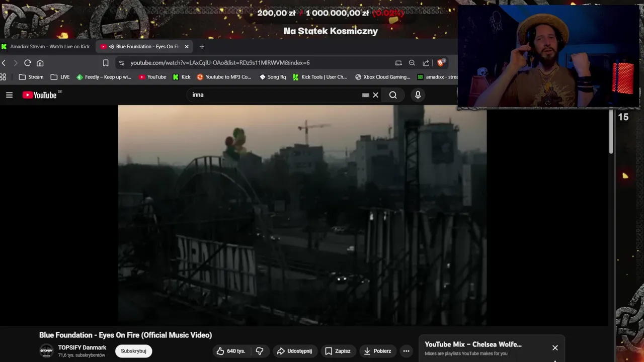Open the Brave Shields icon
The height and width of the screenshot is (362, 644).
pos(441,63)
